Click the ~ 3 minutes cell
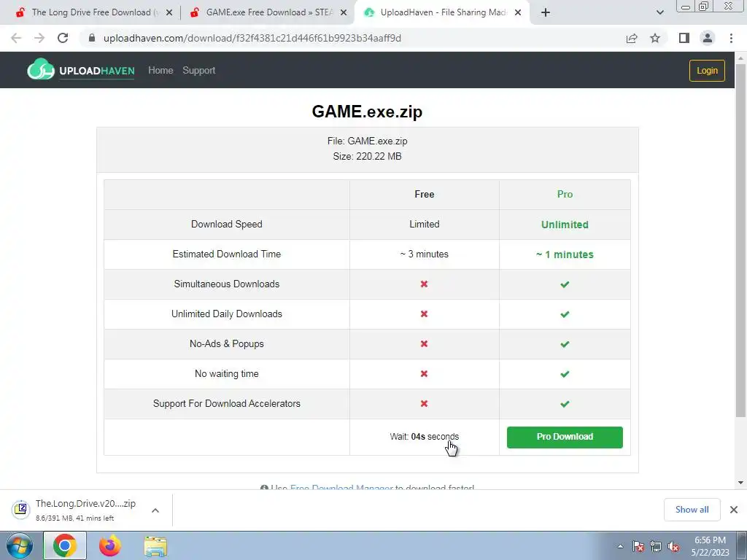 (424, 254)
